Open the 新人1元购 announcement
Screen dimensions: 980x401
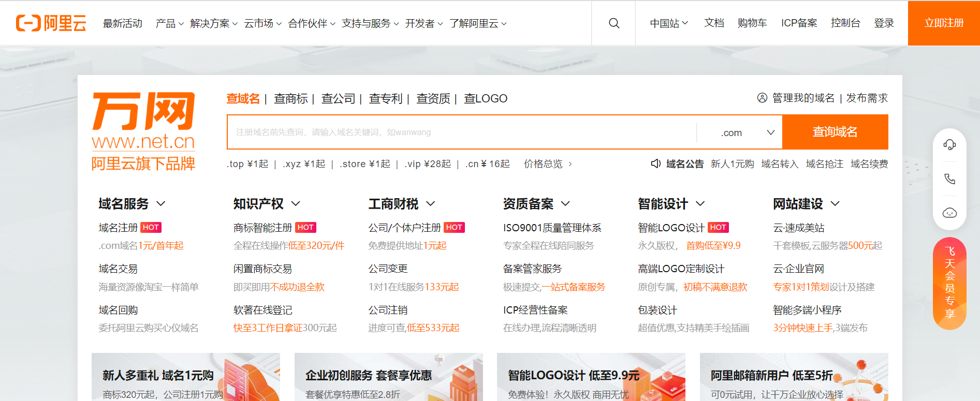click(732, 164)
